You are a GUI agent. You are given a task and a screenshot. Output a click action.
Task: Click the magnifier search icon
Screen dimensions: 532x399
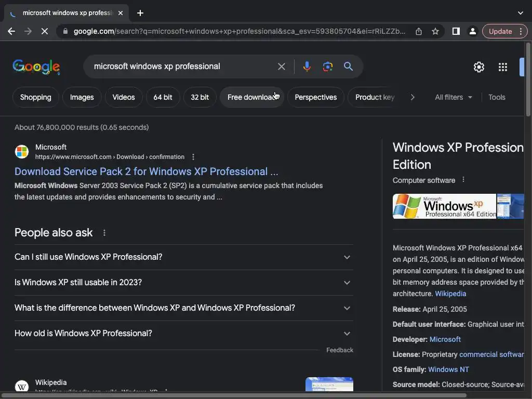pos(348,66)
